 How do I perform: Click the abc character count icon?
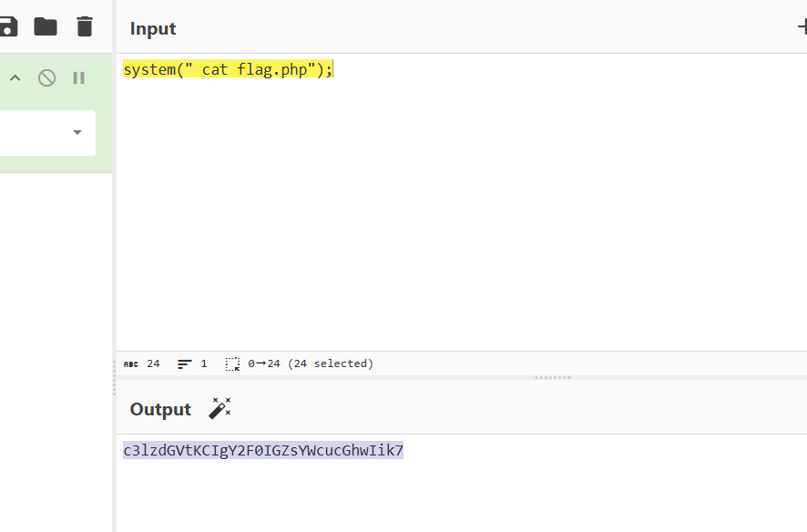(131, 363)
